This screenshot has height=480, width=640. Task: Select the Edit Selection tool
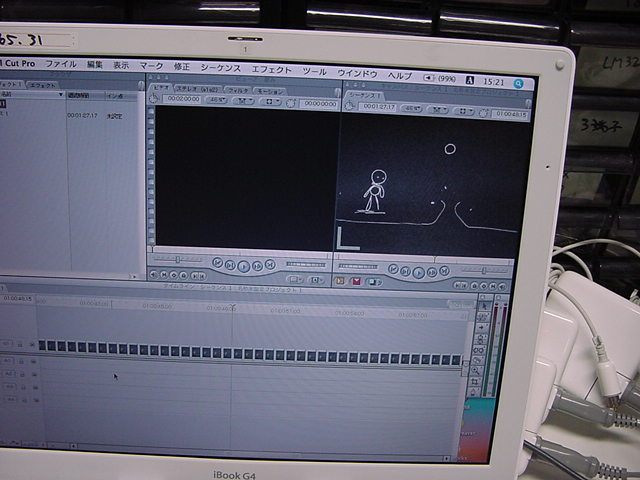point(483,317)
